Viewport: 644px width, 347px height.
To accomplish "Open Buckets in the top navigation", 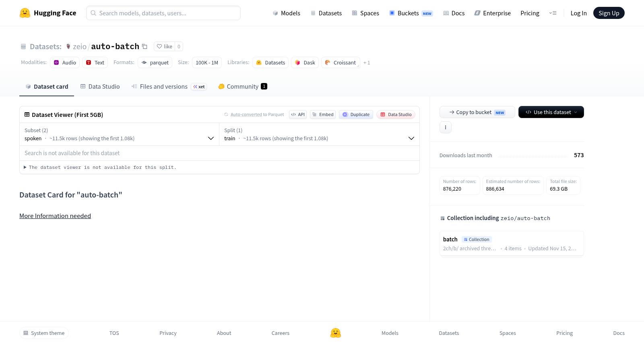I will [x=411, y=13].
